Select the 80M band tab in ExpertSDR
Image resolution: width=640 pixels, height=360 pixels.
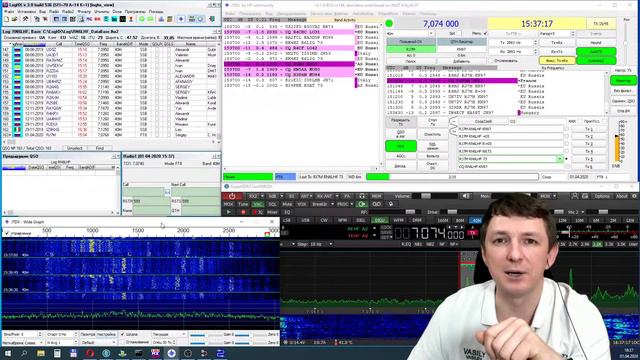coord(460,220)
